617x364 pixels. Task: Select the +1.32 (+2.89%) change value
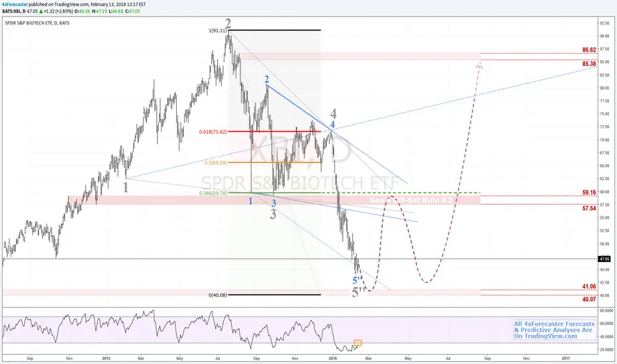(58, 11)
